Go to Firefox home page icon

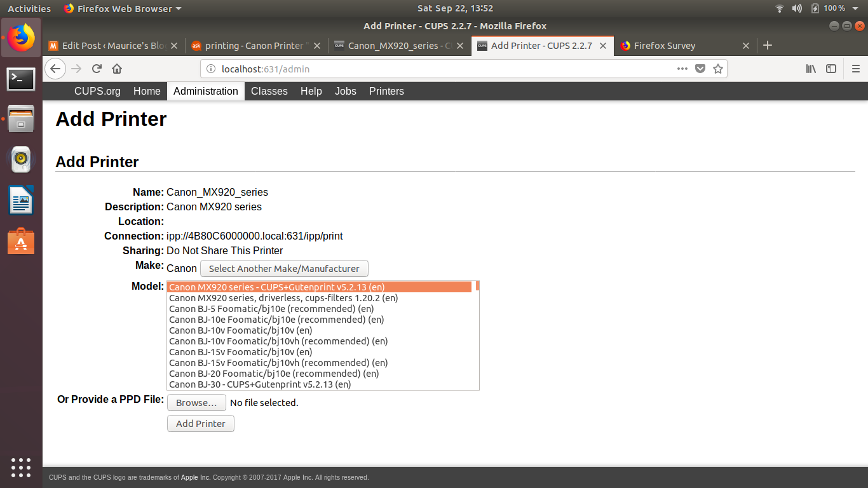click(x=117, y=69)
